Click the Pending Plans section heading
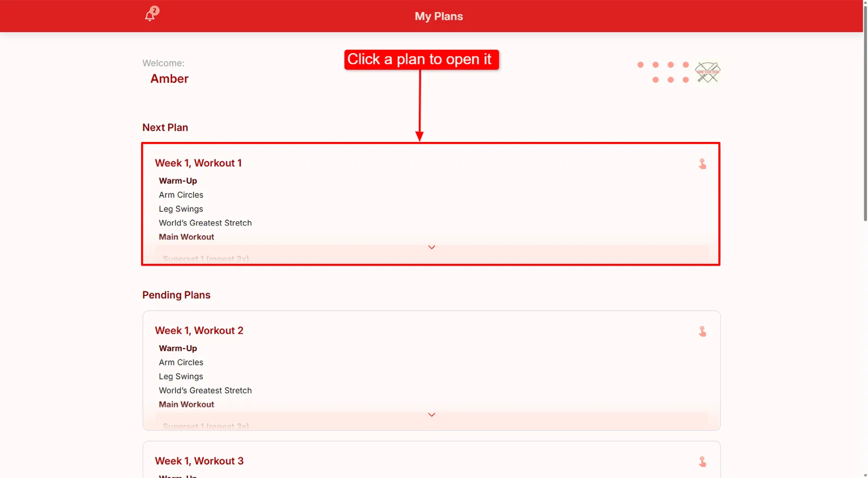The image size is (868, 478). [x=176, y=295]
